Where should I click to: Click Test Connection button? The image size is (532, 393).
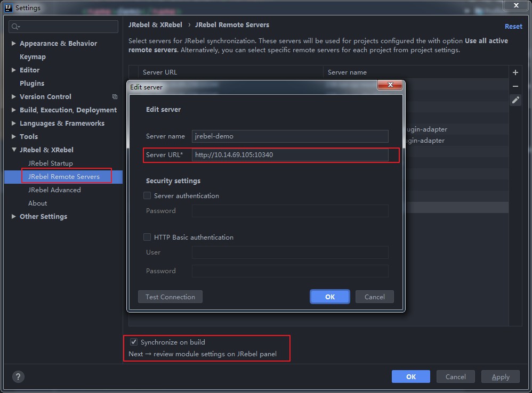pos(171,297)
